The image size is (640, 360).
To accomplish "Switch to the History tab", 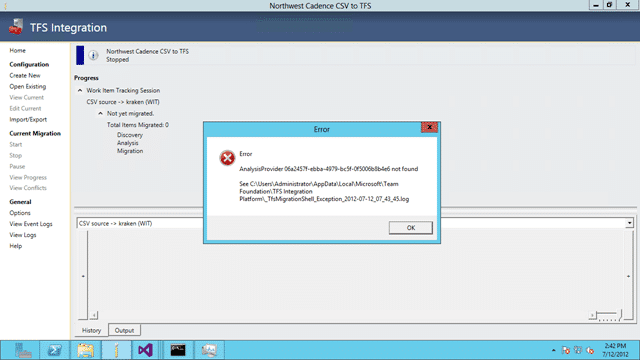I will pyautogui.click(x=91, y=331).
